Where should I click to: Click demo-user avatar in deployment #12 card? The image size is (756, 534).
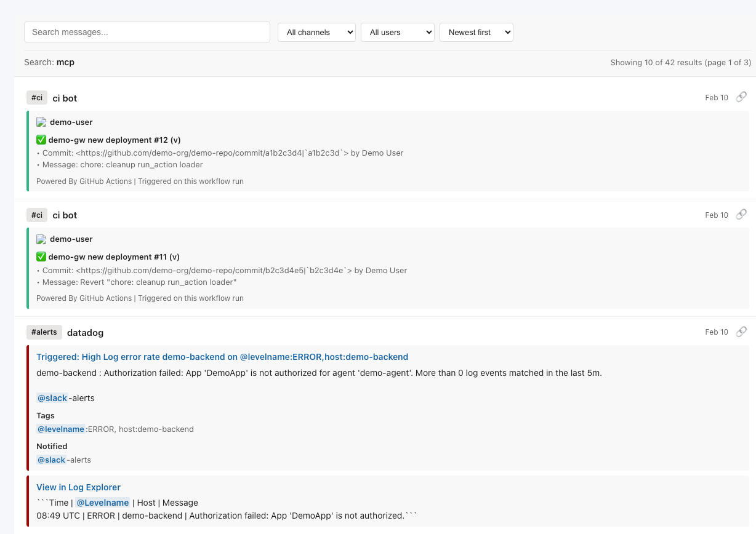[41, 122]
